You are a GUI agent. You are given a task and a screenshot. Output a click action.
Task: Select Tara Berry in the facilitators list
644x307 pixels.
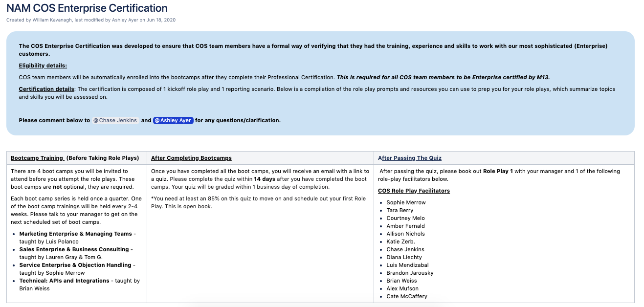click(x=400, y=210)
